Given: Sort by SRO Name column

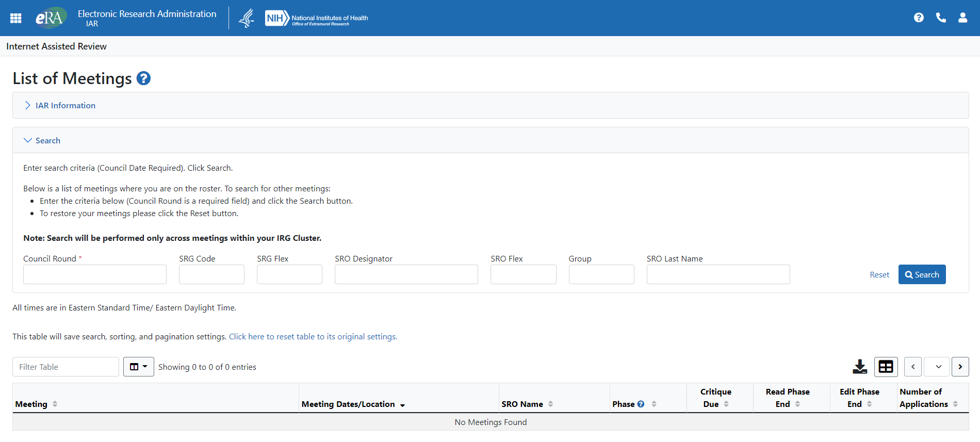Looking at the screenshot, I should (550, 404).
